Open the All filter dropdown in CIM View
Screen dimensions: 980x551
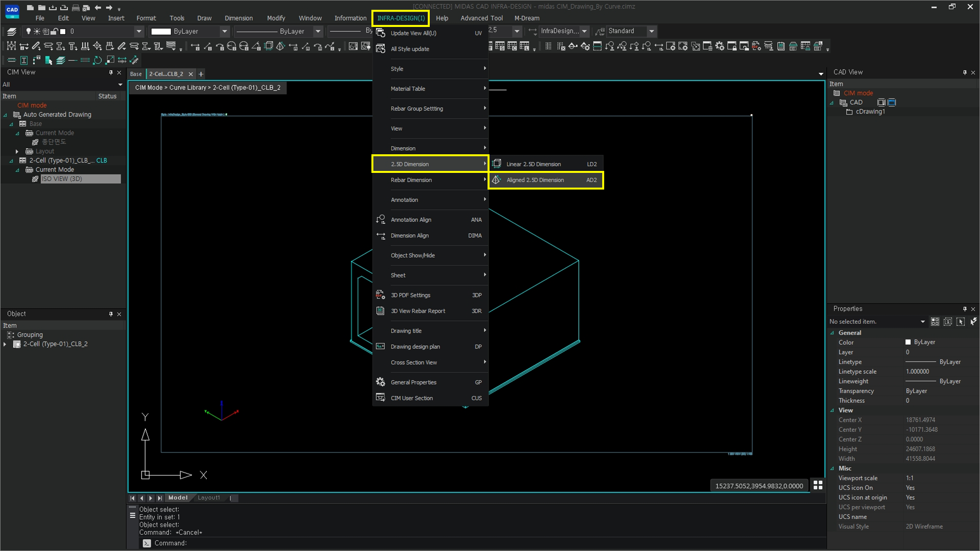[120, 85]
